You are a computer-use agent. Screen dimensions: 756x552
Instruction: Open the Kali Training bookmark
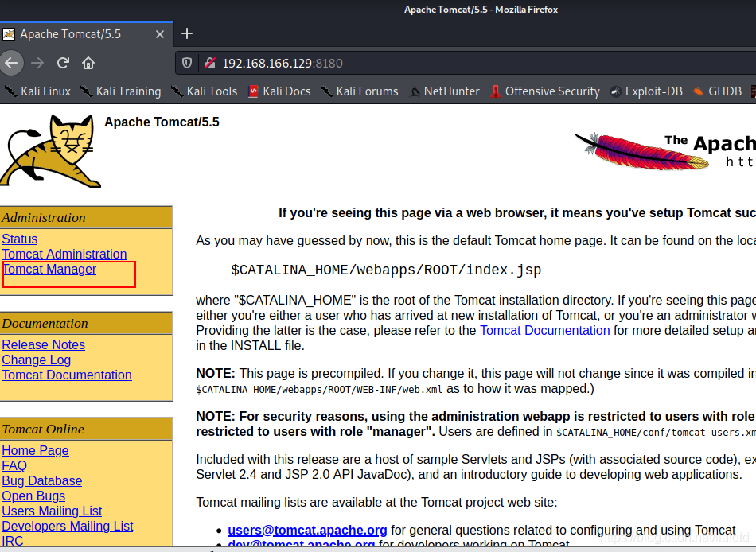[x=120, y=91]
